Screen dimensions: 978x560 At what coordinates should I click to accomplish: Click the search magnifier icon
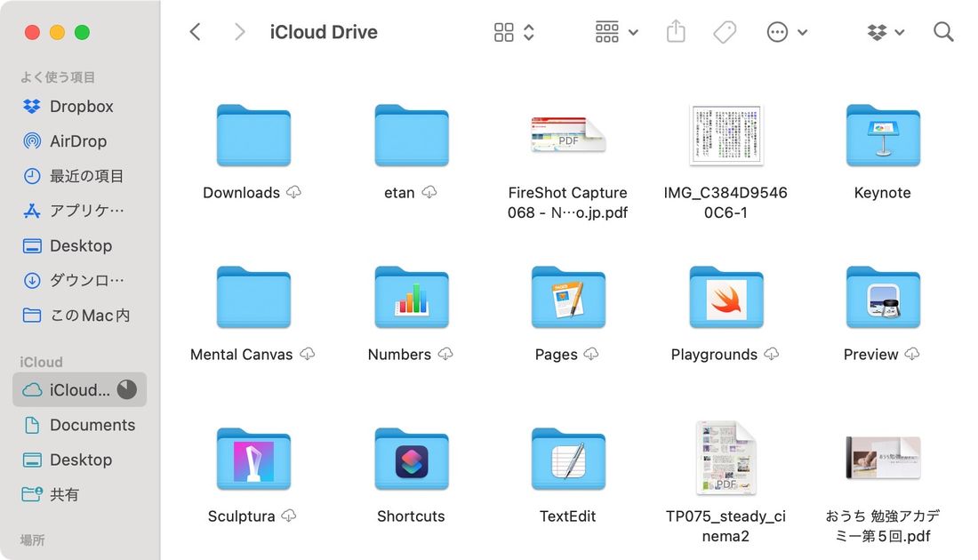943,32
